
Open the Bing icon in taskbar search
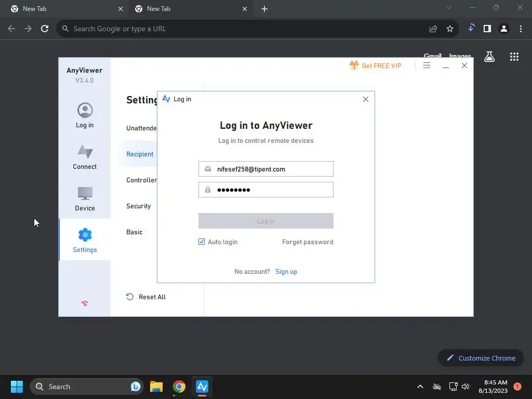136,387
